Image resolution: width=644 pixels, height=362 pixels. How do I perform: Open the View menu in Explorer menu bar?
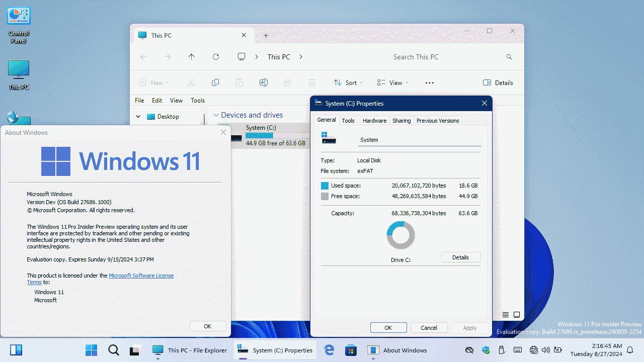click(176, 101)
